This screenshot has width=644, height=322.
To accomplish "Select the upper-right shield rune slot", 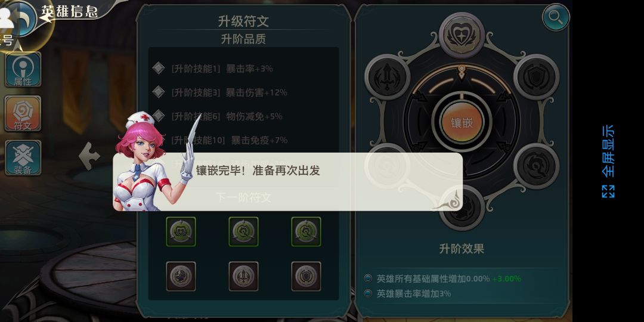I will point(537,77).
